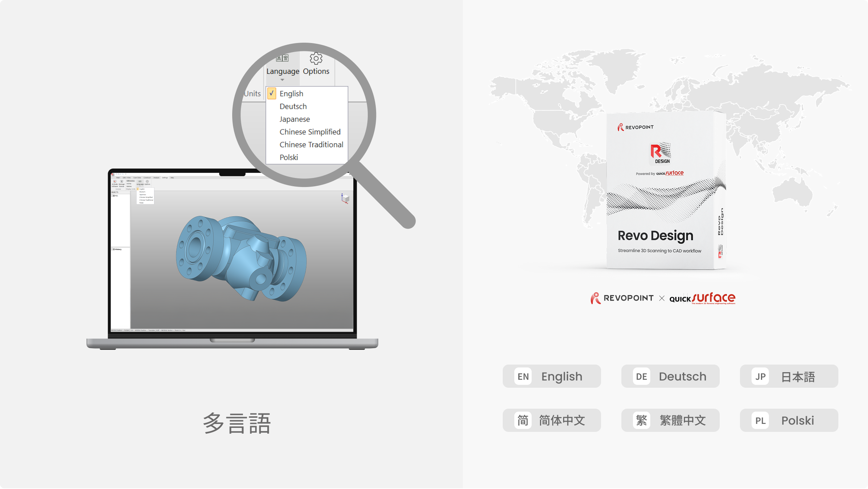Toggle the English checkmark in magnified menu
This screenshot has width=868, height=489.
272,93
